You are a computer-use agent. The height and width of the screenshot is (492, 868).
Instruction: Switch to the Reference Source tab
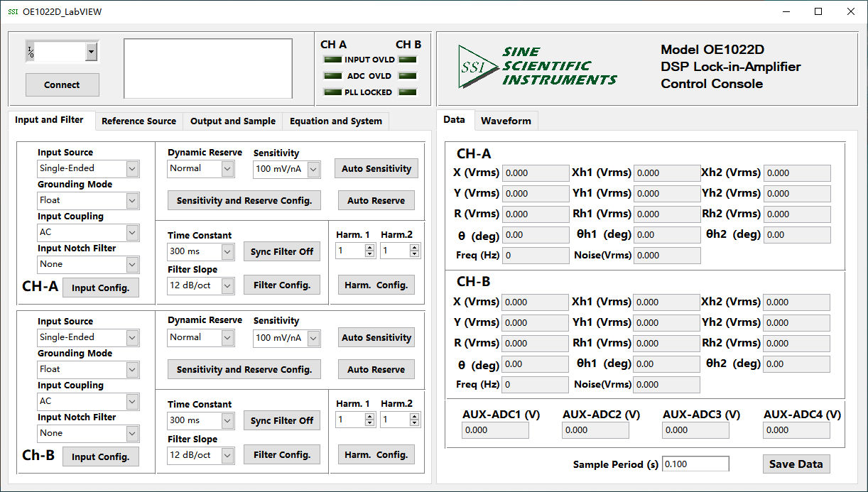pos(139,121)
